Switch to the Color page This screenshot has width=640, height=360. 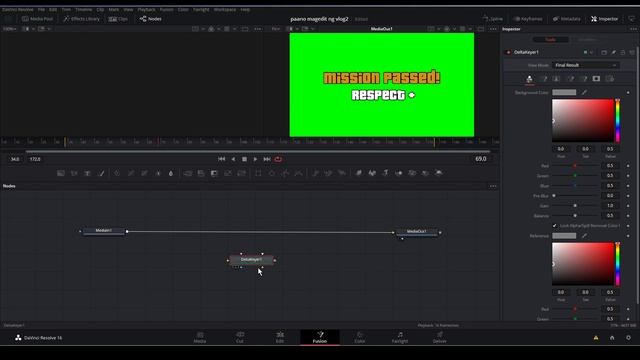tap(360, 337)
